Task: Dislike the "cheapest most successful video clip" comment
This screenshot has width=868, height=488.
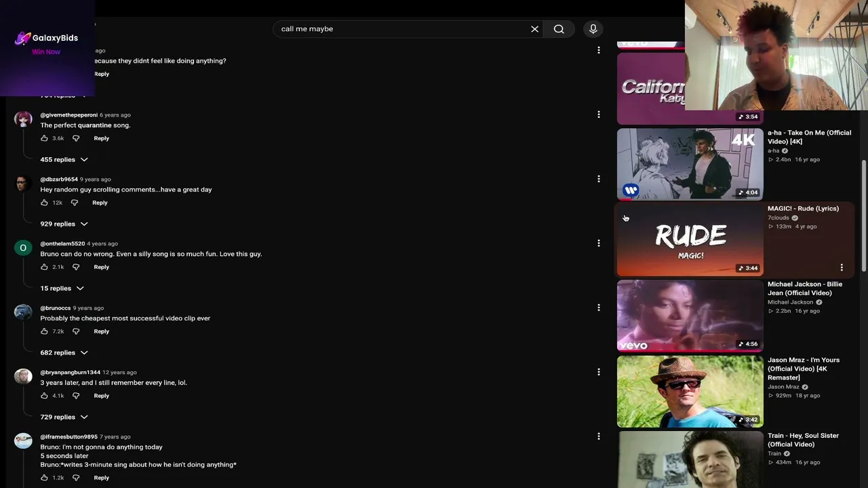Action: click(x=76, y=331)
